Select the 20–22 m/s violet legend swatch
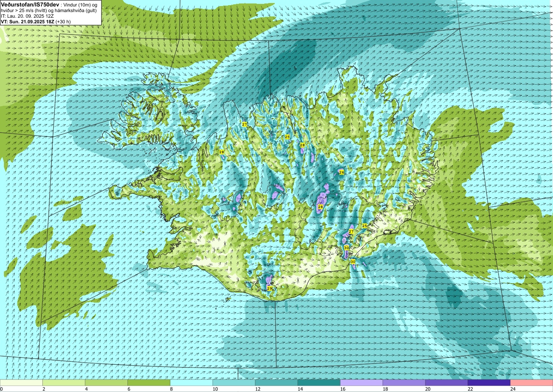 pos(446,383)
